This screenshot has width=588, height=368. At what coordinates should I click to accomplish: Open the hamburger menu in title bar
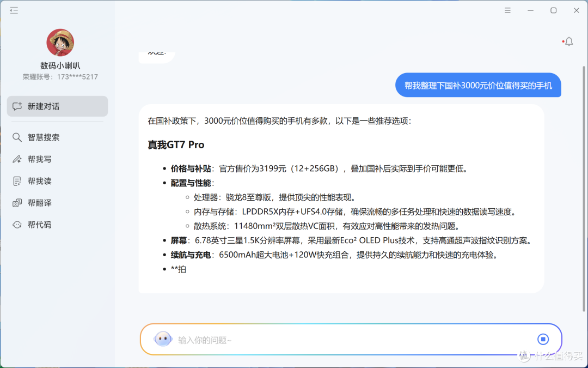507,10
